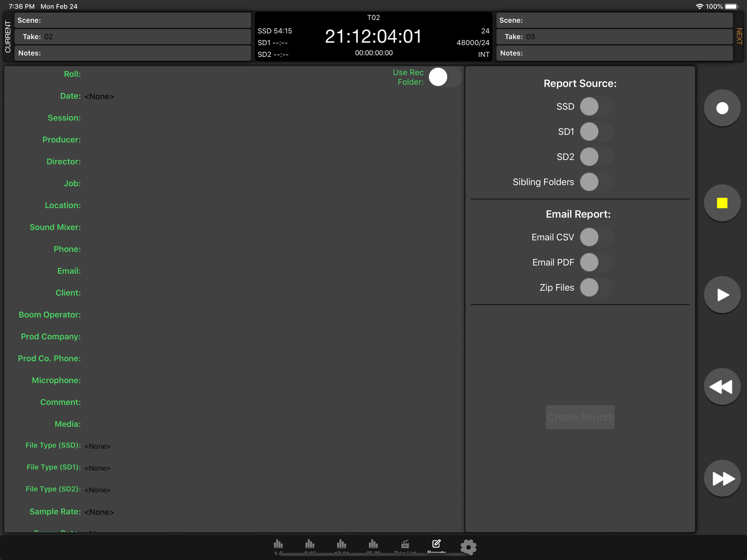
Task: Tap the SSD 54:15 remaining time
Action: [275, 31]
